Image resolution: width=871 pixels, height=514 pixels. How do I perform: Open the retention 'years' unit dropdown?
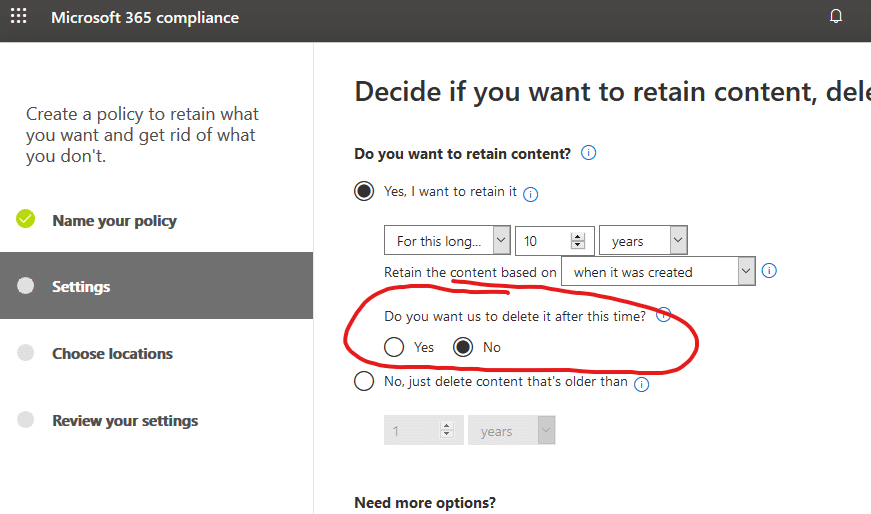click(643, 241)
